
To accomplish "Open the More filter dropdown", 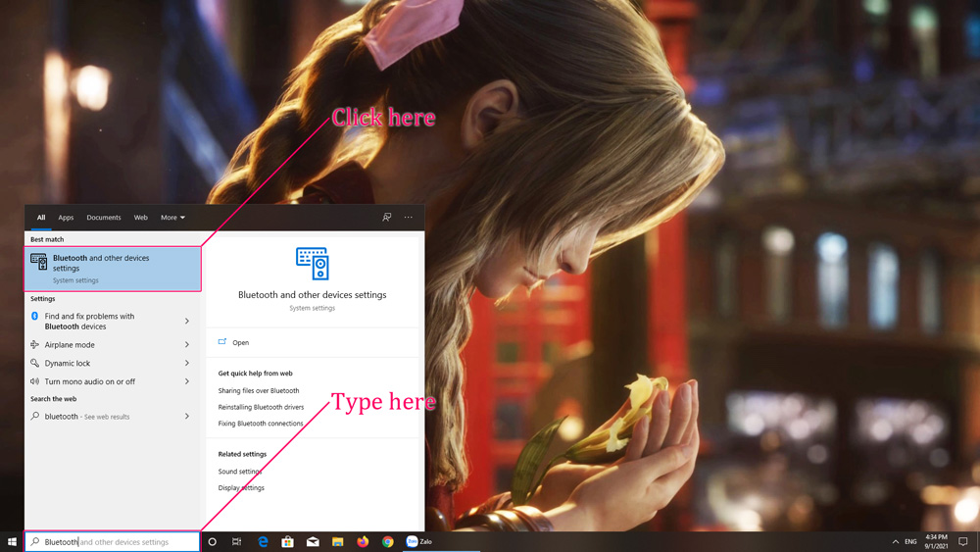I will coord(172,218).
